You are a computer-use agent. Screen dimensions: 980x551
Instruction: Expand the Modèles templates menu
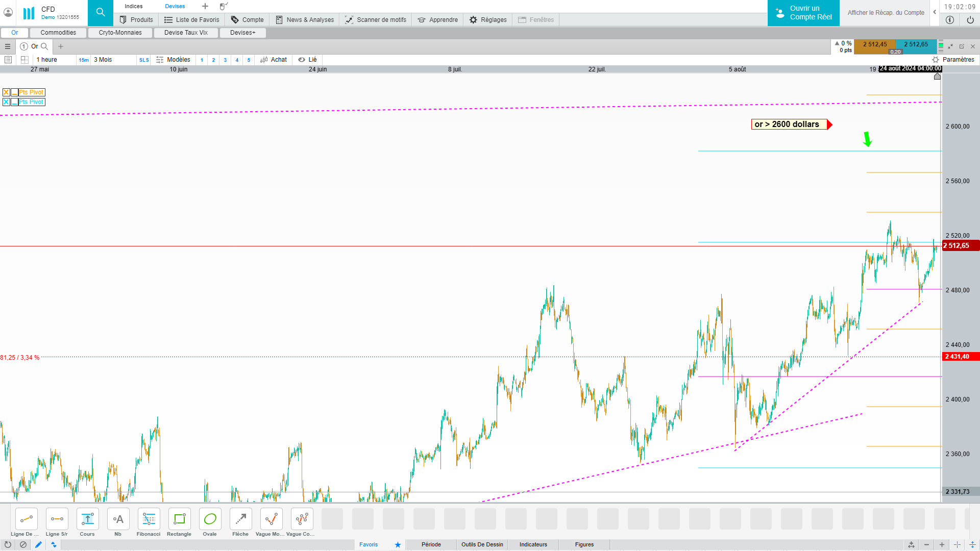173,60
